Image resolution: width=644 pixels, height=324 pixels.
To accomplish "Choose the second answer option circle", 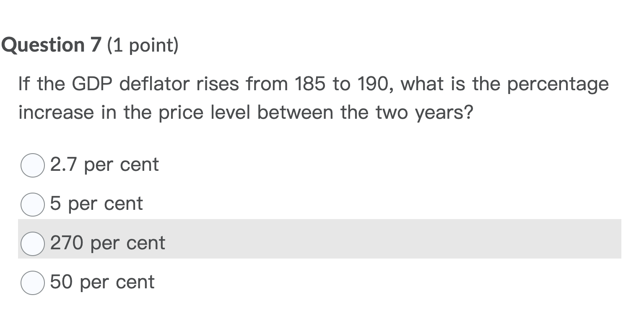I will tap(32, 204).
